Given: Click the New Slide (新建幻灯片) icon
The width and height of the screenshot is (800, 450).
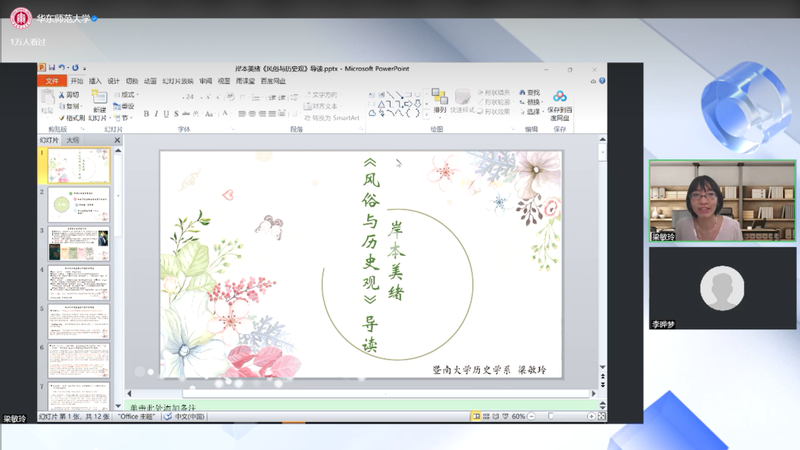Looking at the screenshot, I should [99, 100].
